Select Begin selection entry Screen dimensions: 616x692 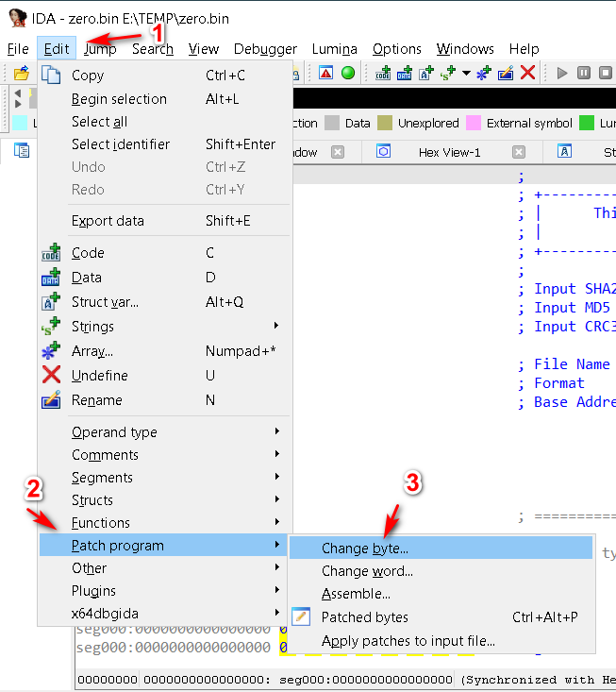coord(165,99)
